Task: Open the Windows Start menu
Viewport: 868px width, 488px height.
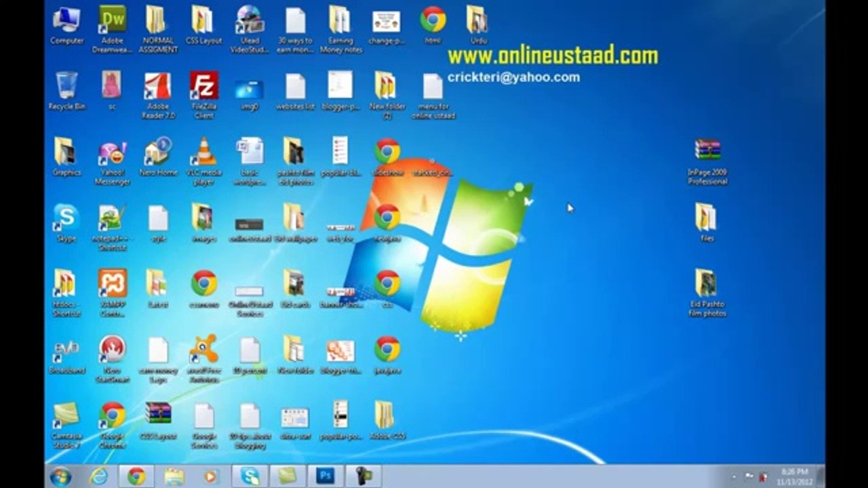Action: (x=60, y=476)
